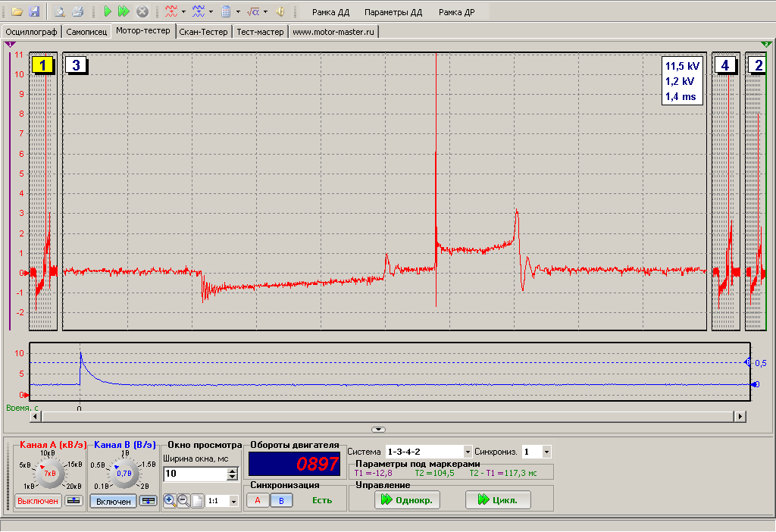Open the Синхрониз. cylinder dropdown
The height and width of the screenshot is (532, 776).
click(x=546, y=452)
